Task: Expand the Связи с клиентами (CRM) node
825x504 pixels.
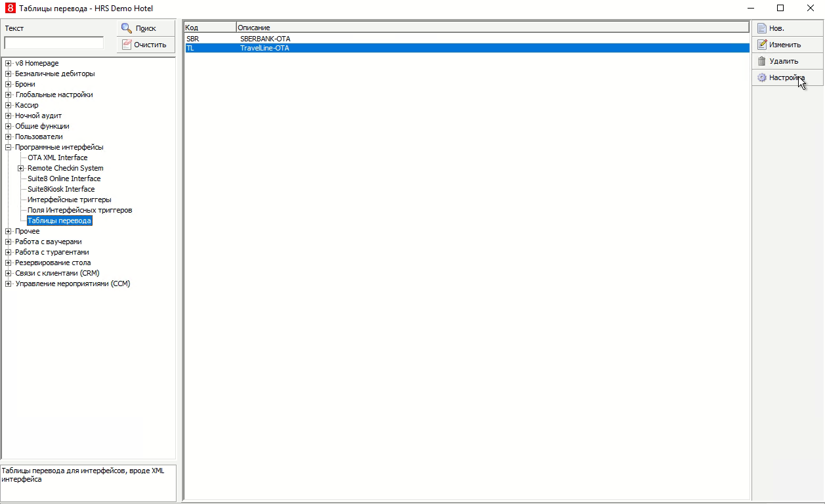Action: tap(9, 273)
